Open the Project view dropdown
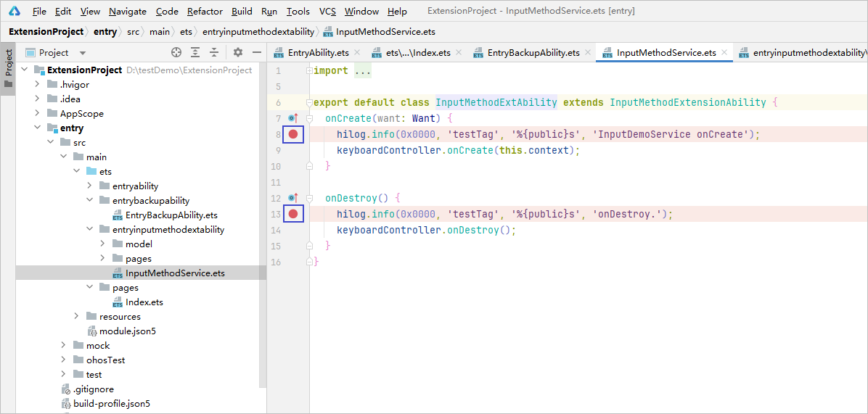868x414 pixels. click(x=82, y=53)
